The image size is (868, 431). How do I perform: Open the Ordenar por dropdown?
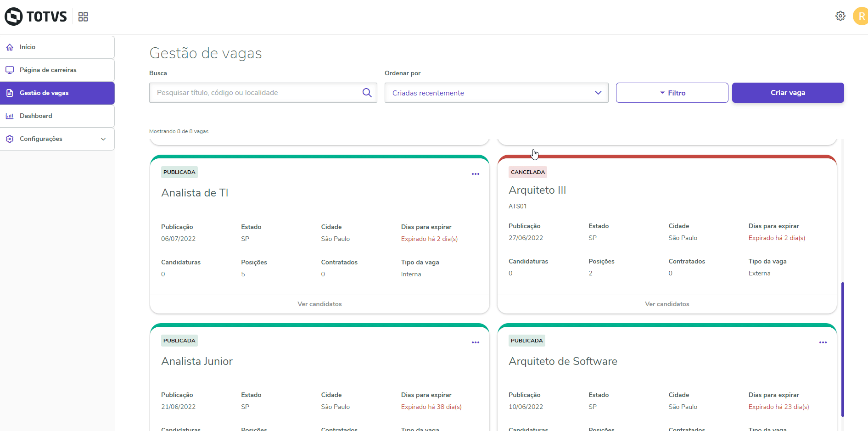coord(497,93)
